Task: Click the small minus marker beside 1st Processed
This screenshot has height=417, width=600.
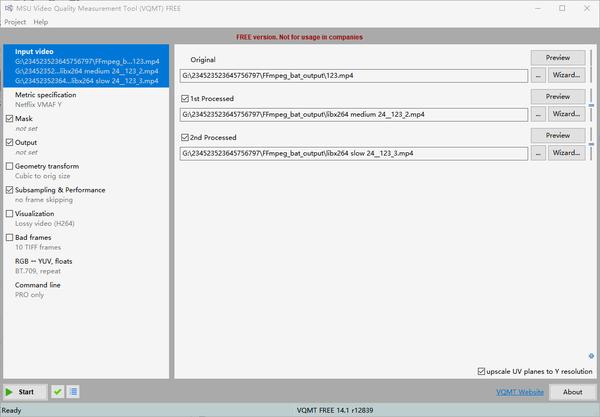Action: (591, 105)
